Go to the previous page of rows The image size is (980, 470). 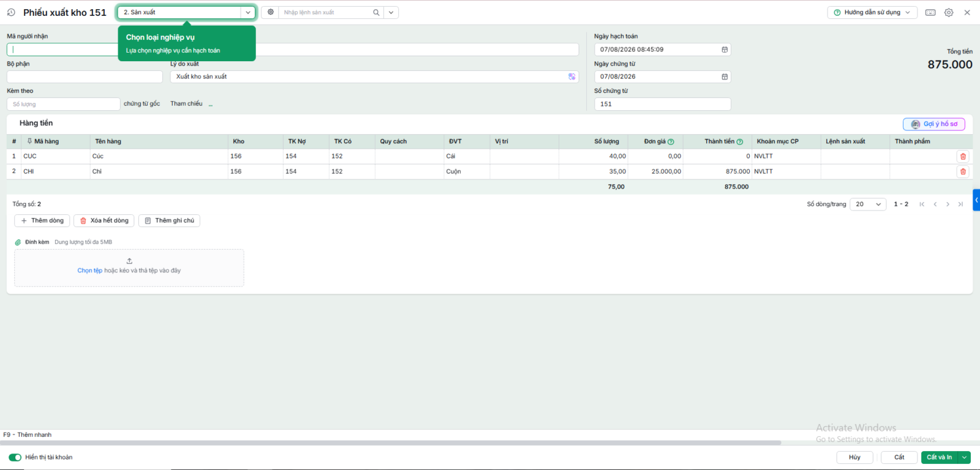pyautogui.click(x=935, y=204)
